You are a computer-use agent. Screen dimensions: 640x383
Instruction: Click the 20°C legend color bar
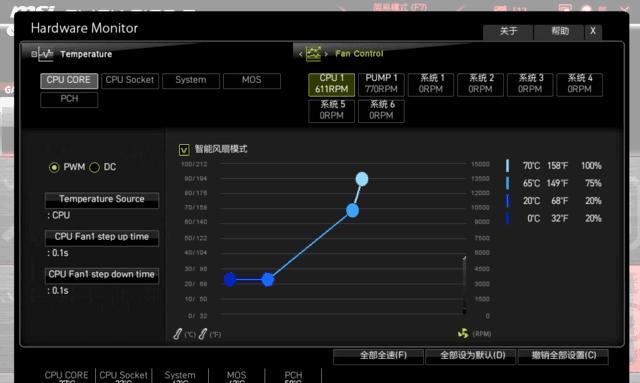tap(507, 201)
